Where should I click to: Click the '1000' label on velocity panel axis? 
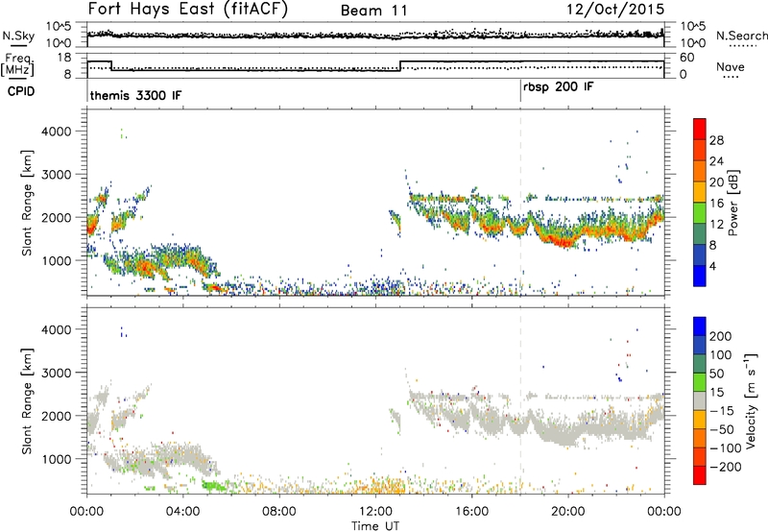[56, 459]
